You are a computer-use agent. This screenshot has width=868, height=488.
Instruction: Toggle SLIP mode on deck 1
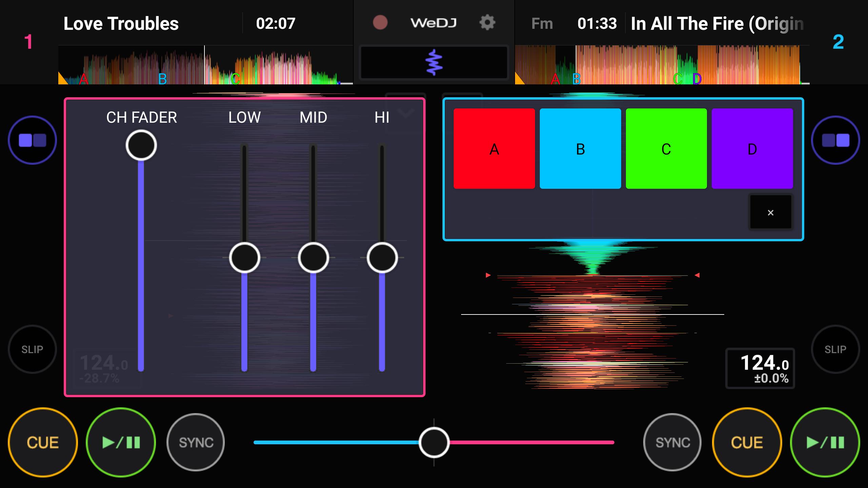click(x=32, y=349)
